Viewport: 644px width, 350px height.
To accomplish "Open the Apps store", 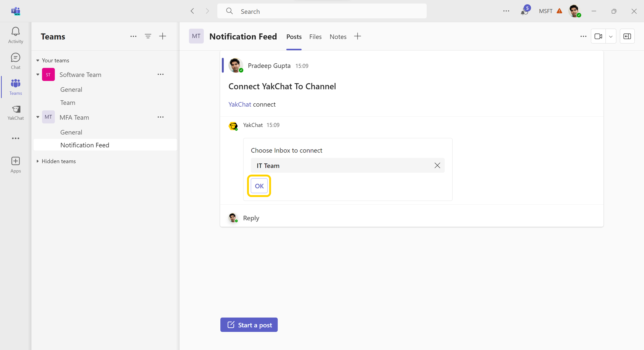I will click(15, 165).
